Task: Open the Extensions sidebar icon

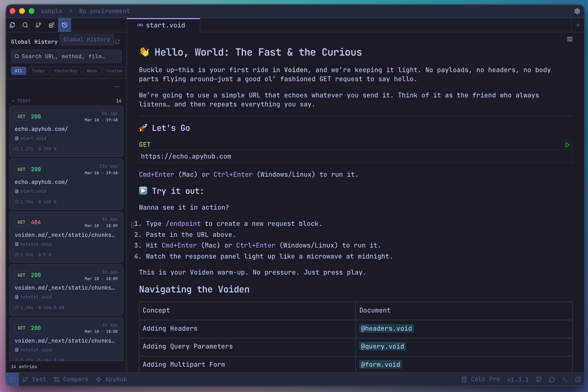Action: (51, 25)
